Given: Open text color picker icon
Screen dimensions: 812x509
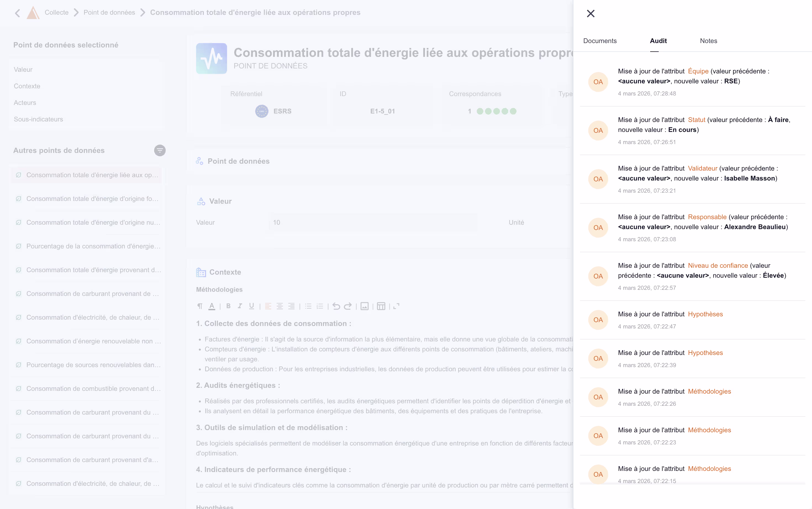Looking at the screenshot, I should click(212, 306).
